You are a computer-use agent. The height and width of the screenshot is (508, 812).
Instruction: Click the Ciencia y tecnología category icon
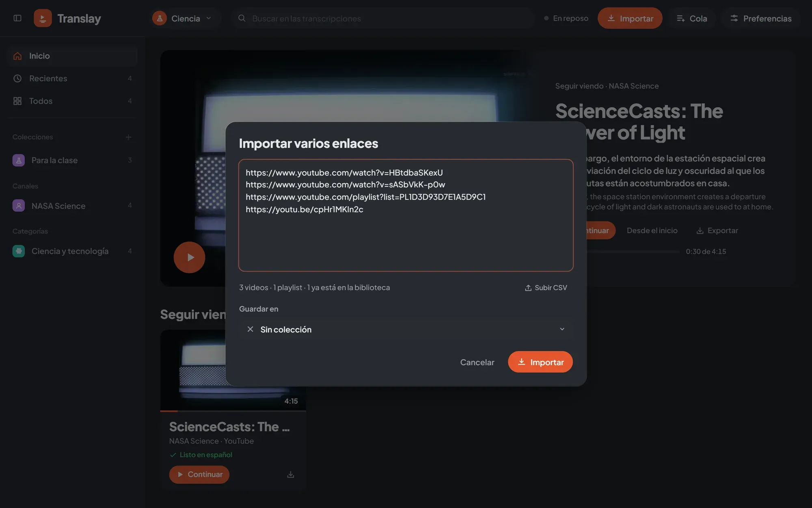click(x=19, y=252)
